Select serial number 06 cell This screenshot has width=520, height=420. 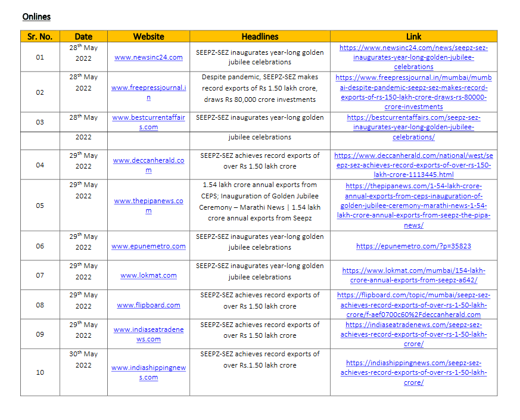tap(40, 246)
